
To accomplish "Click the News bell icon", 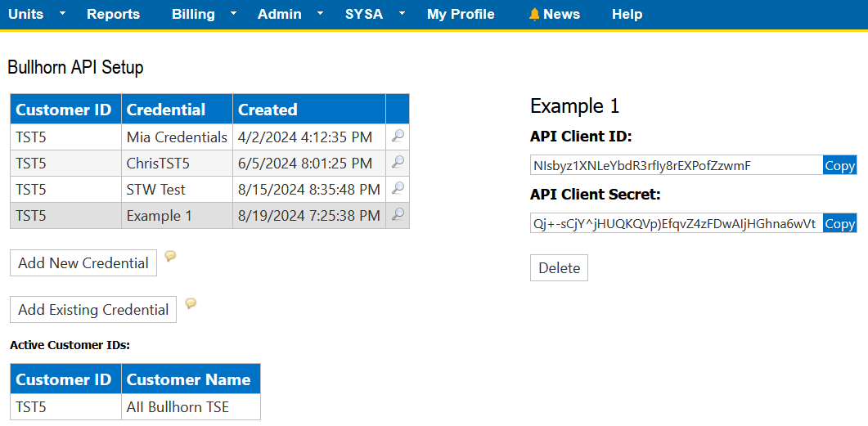I will pos(533,15).
